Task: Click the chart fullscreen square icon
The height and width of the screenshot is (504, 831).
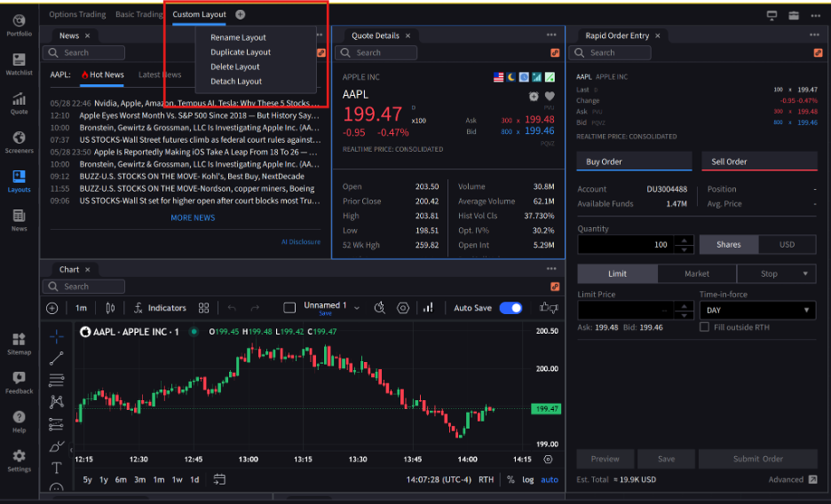Action: pyautogui.click(x=289, y=308)
